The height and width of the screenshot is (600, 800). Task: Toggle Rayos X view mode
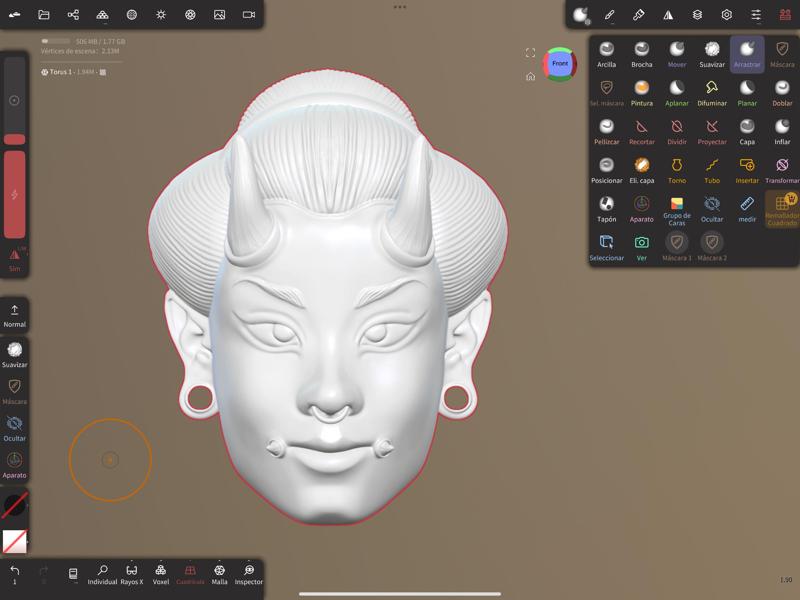click(x=132, y=574)
